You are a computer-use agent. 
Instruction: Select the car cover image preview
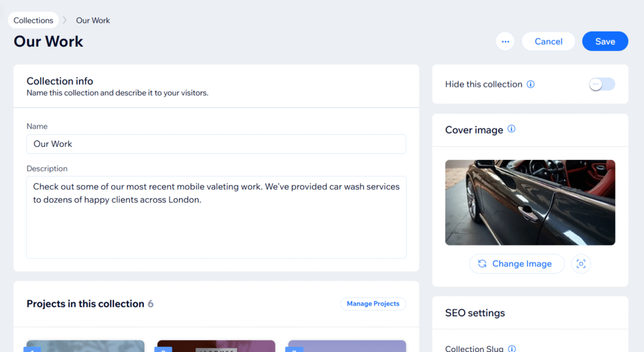point(530,202)
